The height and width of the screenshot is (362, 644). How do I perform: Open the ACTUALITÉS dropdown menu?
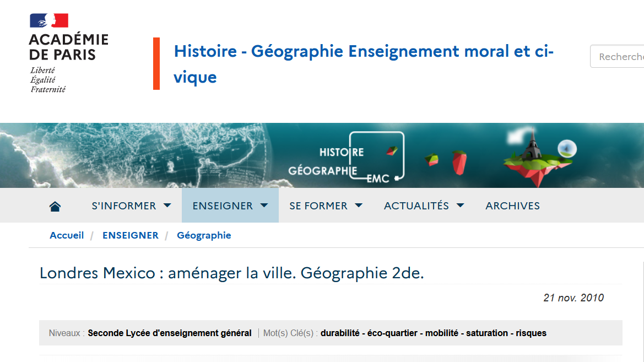pyautogui.click(x=424, y=206)
